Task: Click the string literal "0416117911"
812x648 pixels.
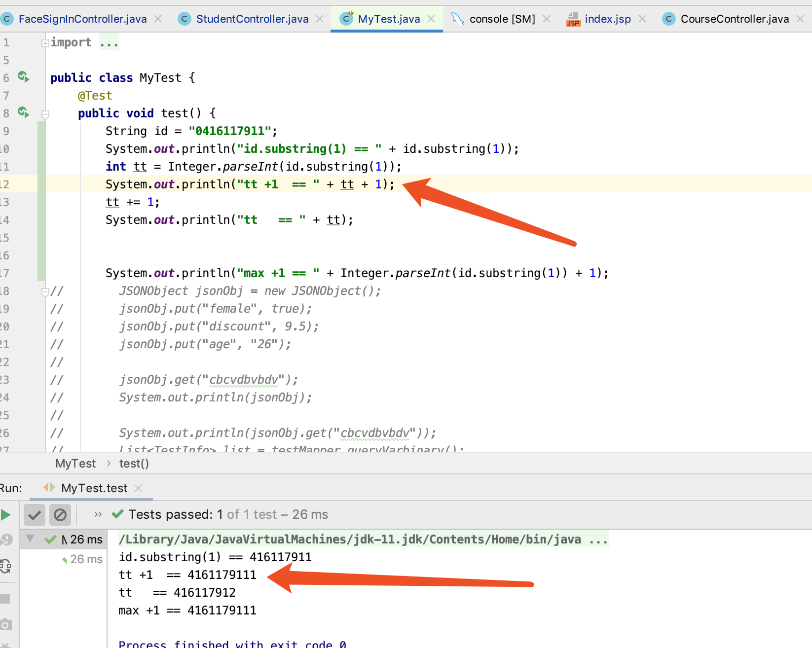Action: 230,131
